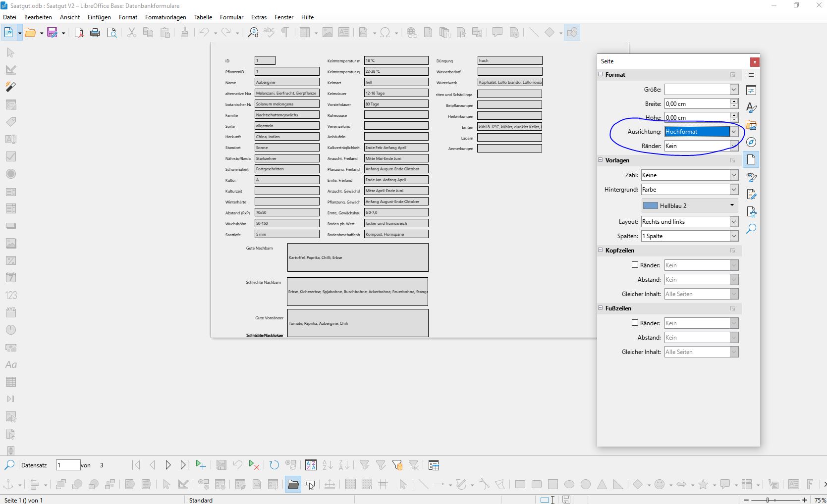
Task: Open the Formular menu
Action: point(231,17)
